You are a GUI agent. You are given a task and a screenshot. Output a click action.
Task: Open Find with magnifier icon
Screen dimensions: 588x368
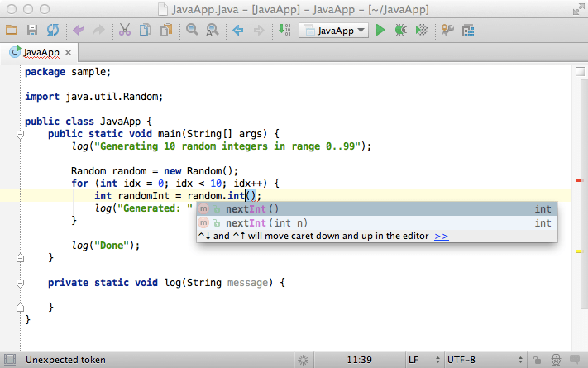click(192, 30)
